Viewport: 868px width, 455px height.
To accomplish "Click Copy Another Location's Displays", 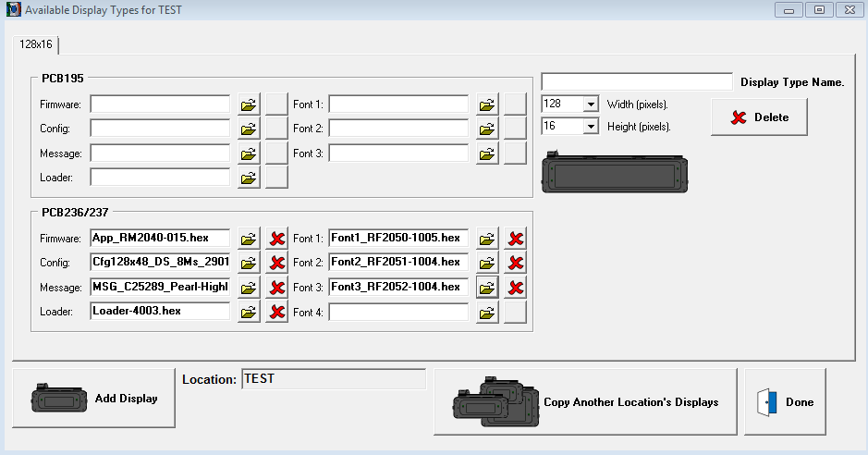I will pos(585,402).
